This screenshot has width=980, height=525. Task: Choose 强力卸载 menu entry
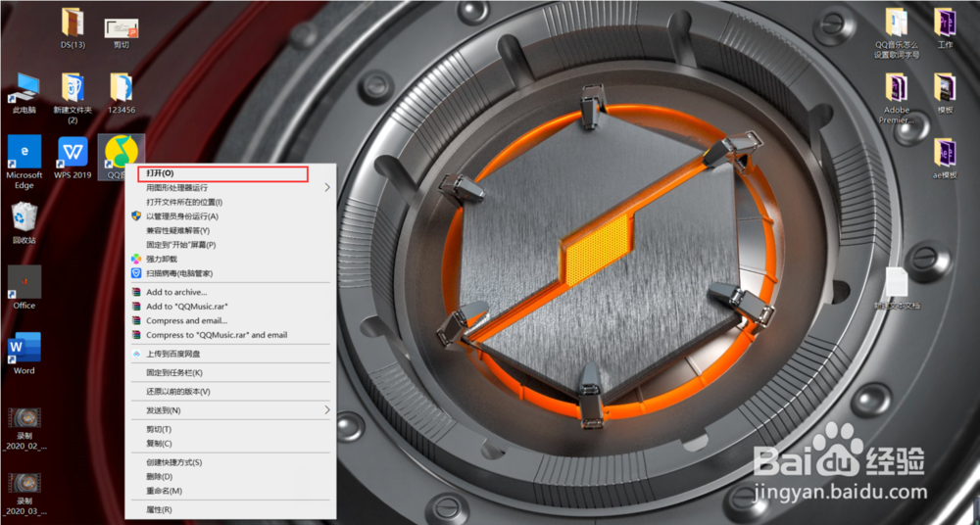point(230,259)
